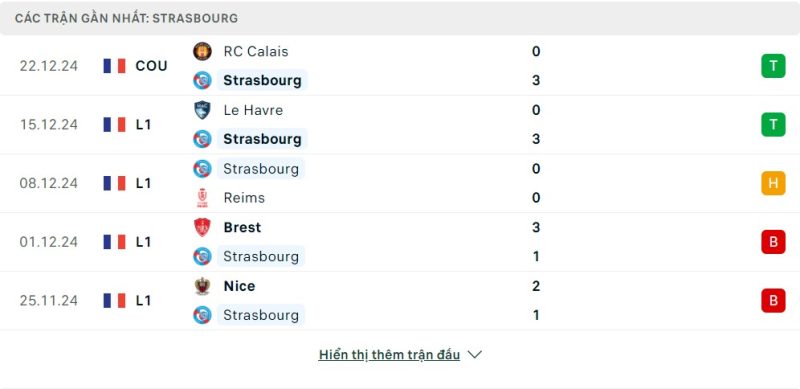Click the Le Havre club crest
Image resolution: width=800 pixels, height=389 pixels.
(202, 110)
